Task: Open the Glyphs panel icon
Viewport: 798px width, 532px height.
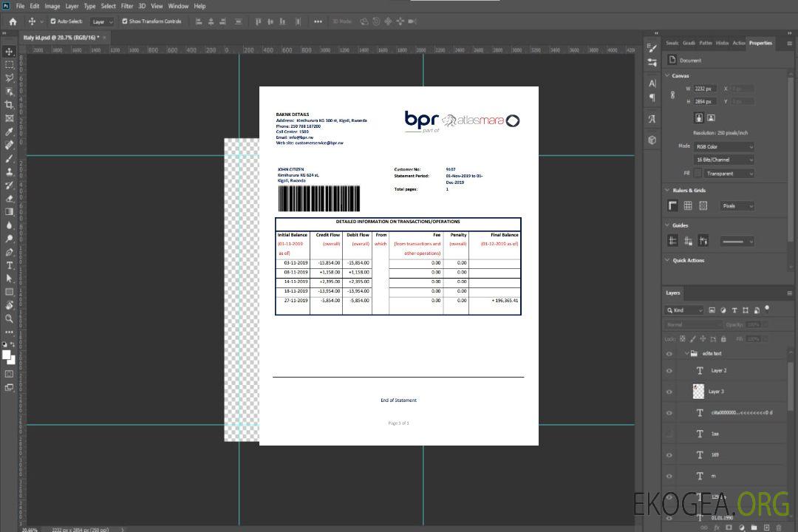Action: pos(652,119)
